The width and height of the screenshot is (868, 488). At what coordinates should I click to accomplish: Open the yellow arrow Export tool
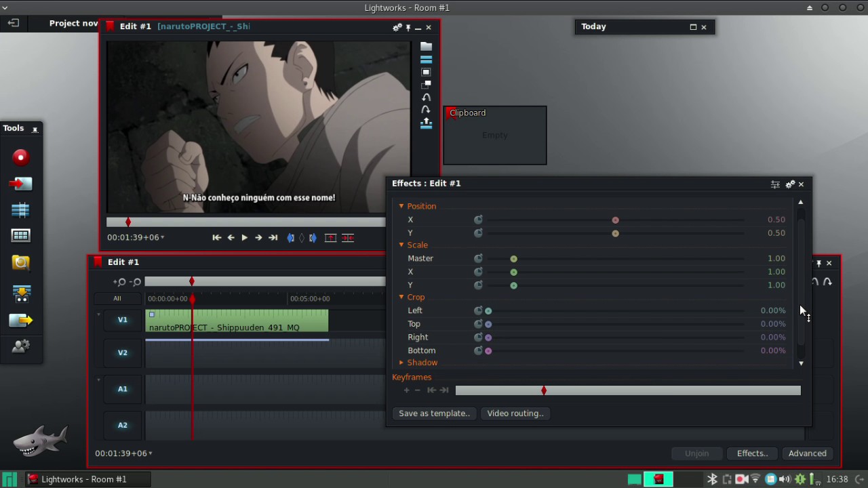(20, 320)
